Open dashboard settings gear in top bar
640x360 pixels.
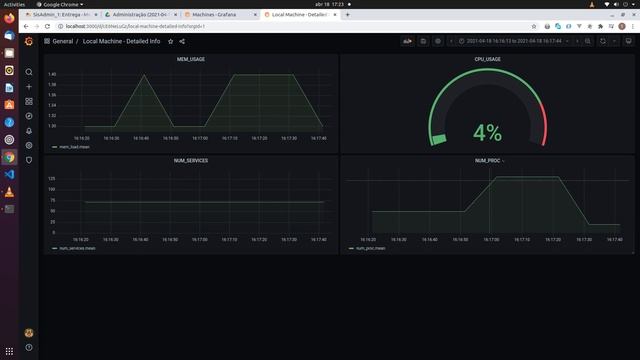pyautogui.click(x=438, y=41)
